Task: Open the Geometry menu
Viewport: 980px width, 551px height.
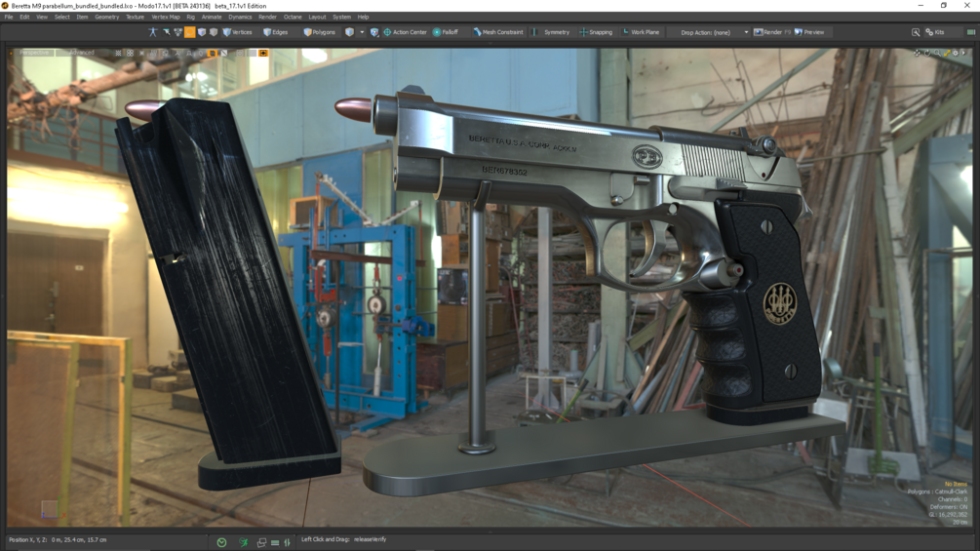Action: tap(107, 17)
